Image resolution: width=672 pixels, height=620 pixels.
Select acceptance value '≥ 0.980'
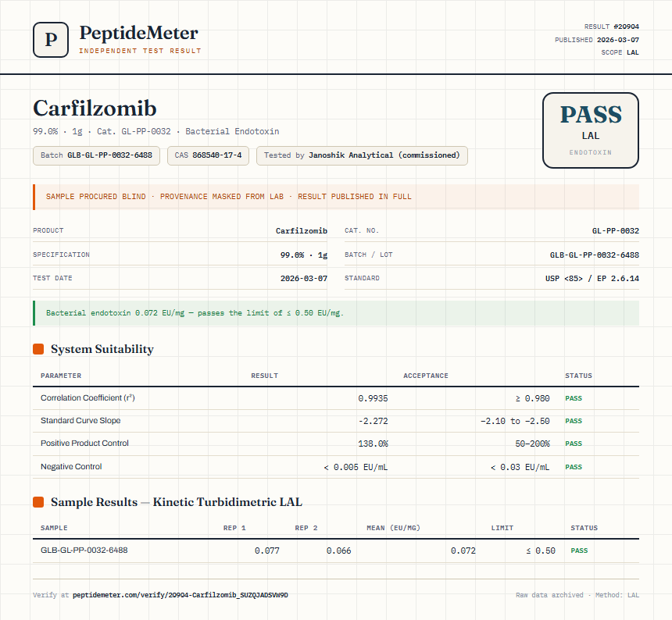532,398
